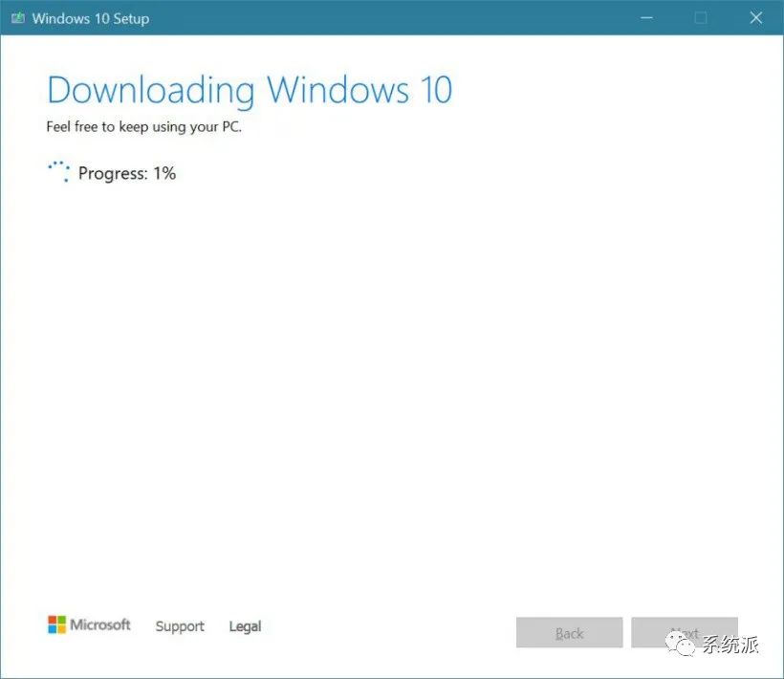The width and height of the screenshot is (784, 679).
Task: Click the Microsoft logo
Action: tap(89, 624)
